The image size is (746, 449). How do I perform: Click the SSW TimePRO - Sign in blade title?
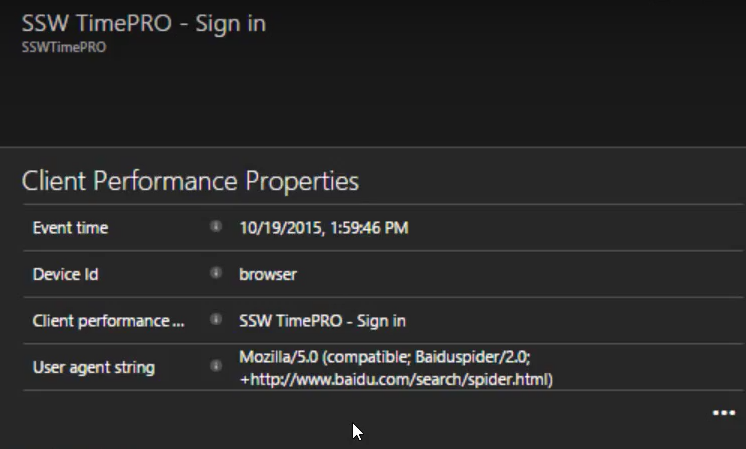(144, 23)
